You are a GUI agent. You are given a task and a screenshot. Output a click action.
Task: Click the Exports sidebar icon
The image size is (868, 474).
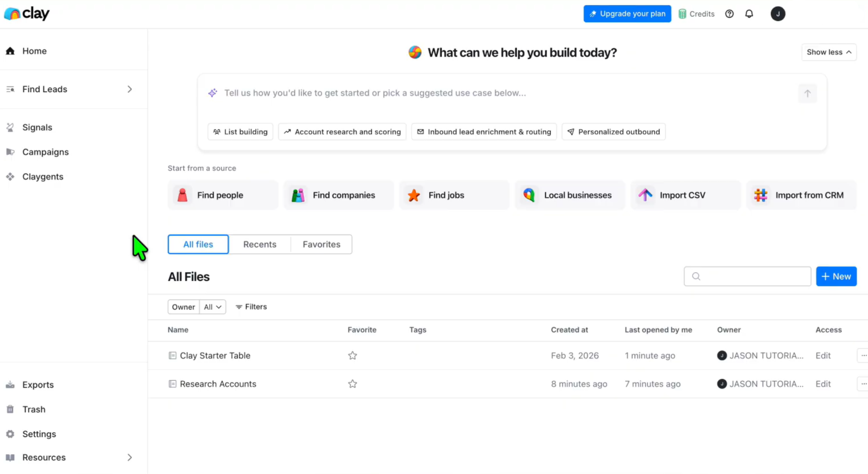point(10,385)
